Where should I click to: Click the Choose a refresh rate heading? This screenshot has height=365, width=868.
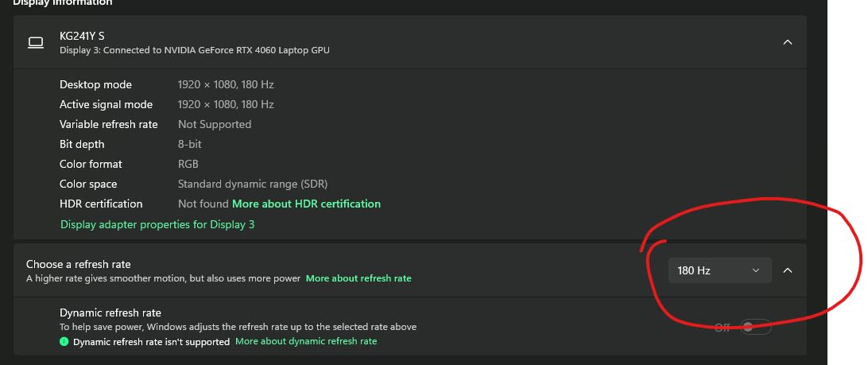(x=79, y=264)
